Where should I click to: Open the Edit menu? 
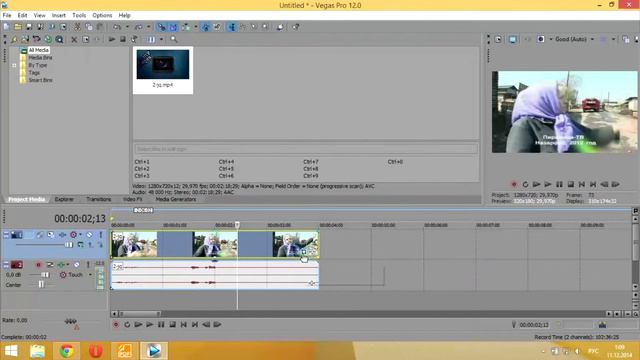coord(22,16)
